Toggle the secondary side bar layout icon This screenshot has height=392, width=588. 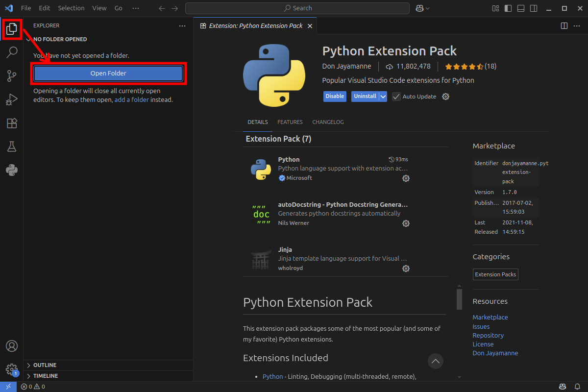[534, 8]
